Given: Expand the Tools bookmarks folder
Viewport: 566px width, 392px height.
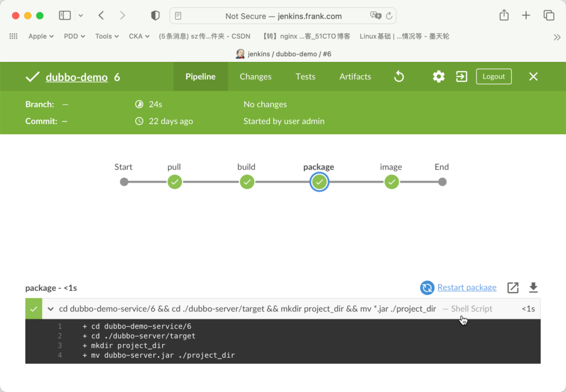Looking at the screenshot, I should (107, 36).
